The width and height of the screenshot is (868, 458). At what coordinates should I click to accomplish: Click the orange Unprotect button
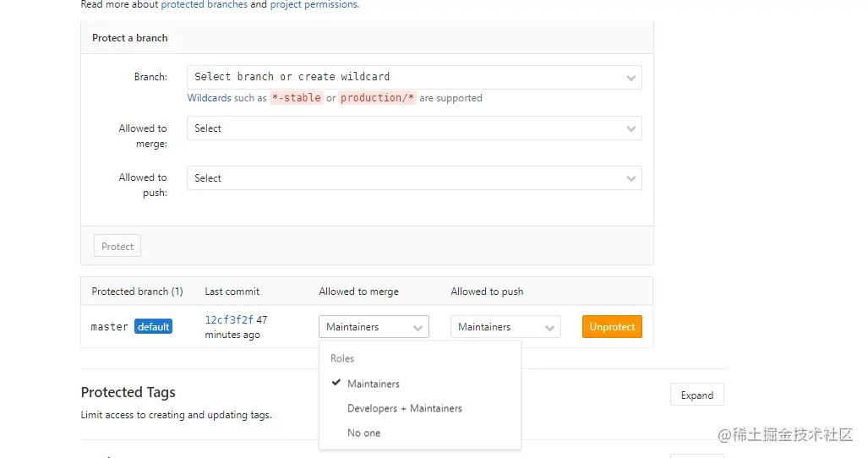(612, 327)
